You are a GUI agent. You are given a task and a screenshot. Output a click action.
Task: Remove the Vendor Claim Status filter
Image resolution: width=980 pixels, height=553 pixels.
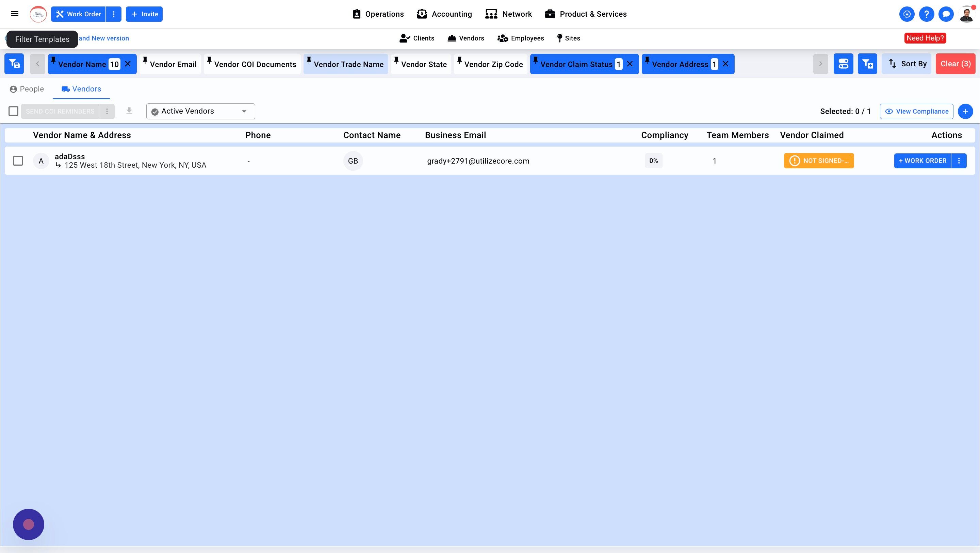pos(630,64)
